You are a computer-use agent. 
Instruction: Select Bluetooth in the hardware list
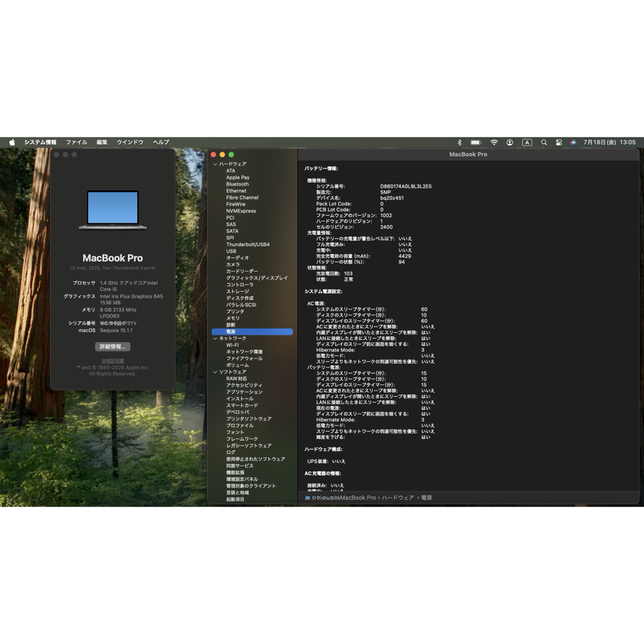(x=237, y=184)
